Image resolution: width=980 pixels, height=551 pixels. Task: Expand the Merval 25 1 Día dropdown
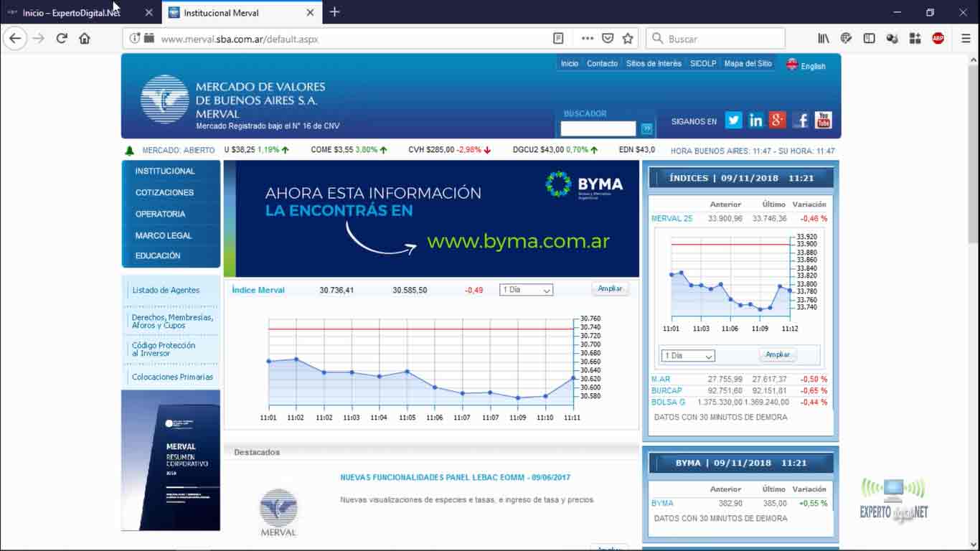[687, 356]
